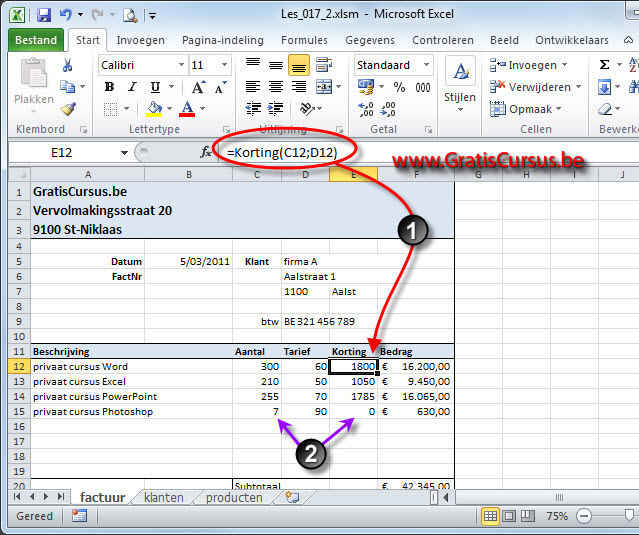Toggle Bold formatting
The height and width of the screenshot is (535, 639).
109,87
